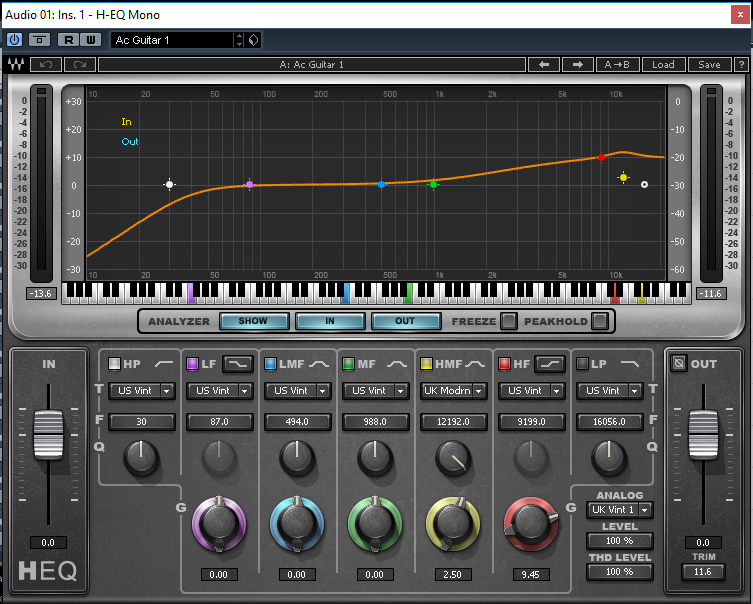Select the MF bell shape icon

397,364
